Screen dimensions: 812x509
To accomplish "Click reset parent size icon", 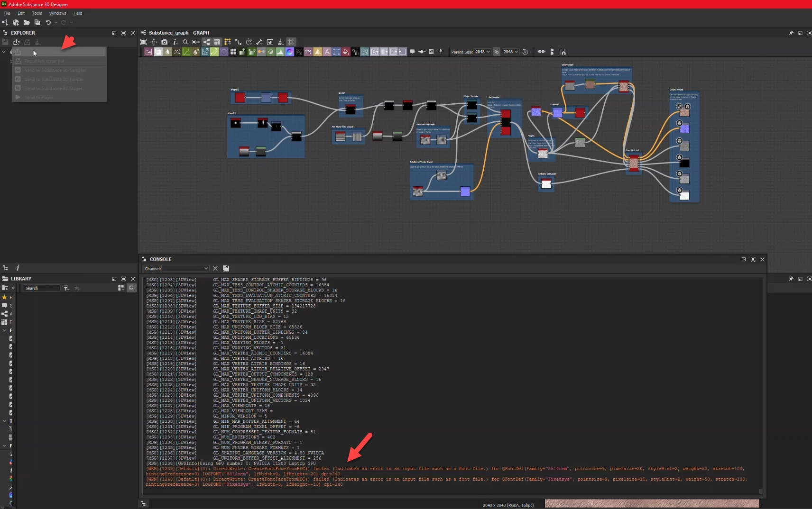I will click(x=525, y=52).
